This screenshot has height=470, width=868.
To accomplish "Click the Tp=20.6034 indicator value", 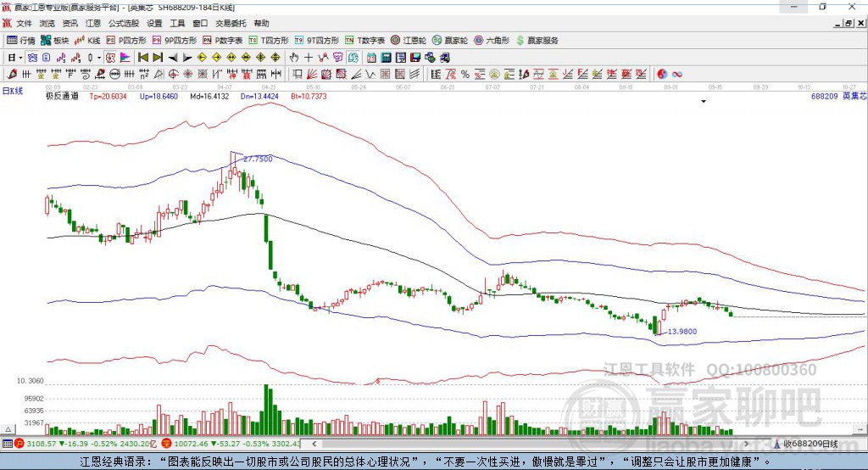I will (x=108, y=96).
